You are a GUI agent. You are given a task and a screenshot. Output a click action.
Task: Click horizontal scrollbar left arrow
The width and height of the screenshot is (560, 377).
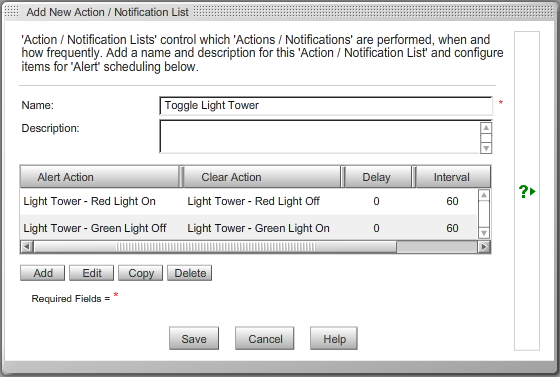point(27,247)
